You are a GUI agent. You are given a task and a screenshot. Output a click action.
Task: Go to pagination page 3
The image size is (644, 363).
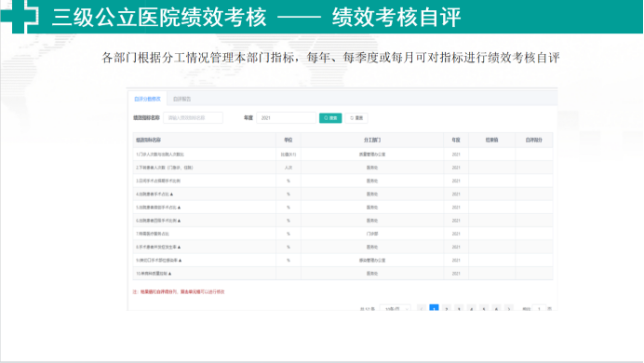(x=459, y=308)
